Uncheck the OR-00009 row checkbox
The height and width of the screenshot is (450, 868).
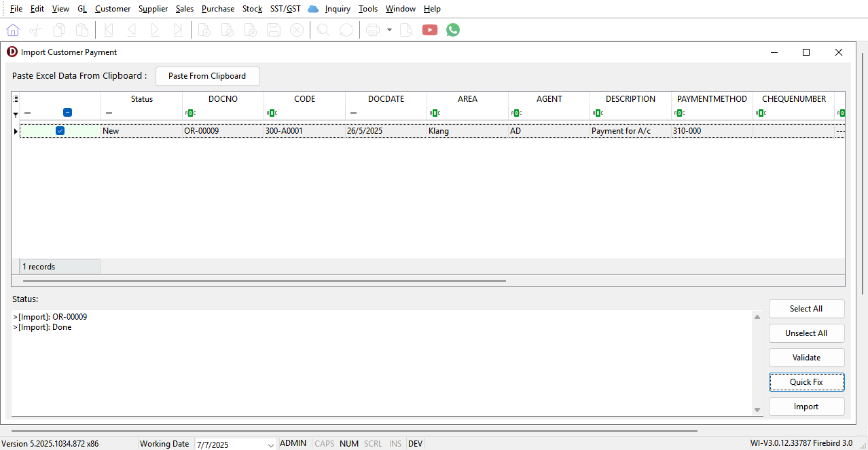60,131
